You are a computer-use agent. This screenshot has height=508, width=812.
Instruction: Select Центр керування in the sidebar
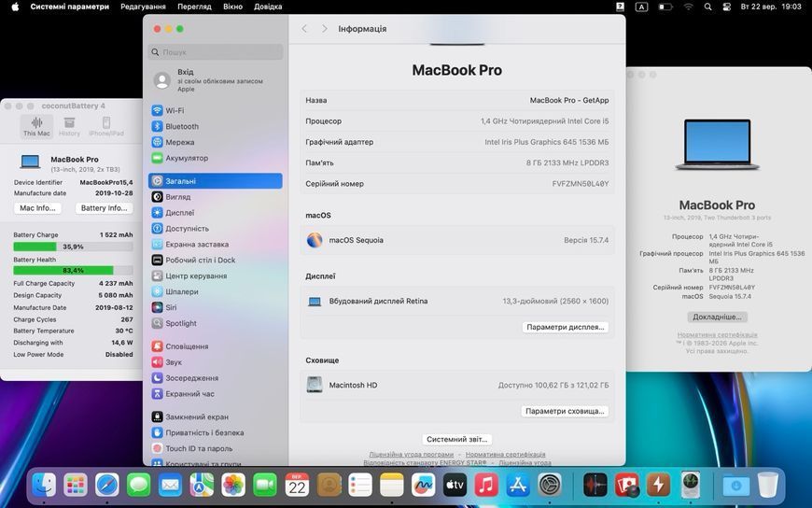click(x=215, y=275)
